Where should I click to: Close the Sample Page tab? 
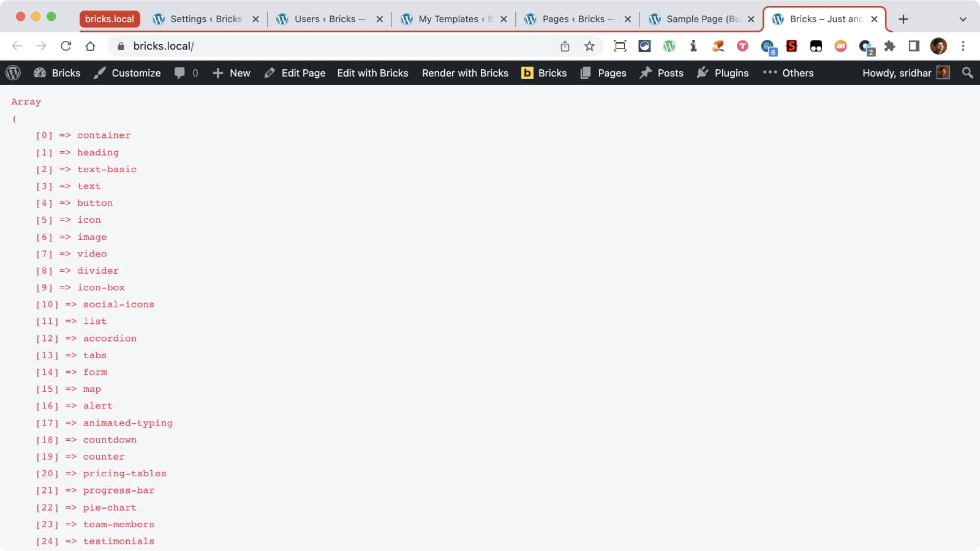pyautogui.click(x=751, y=19)
